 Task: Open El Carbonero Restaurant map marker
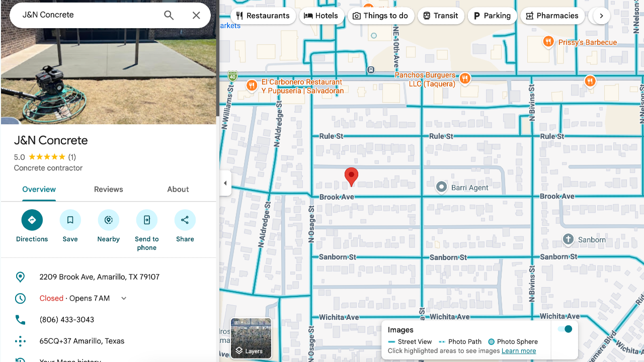click(x=252, y=85)
